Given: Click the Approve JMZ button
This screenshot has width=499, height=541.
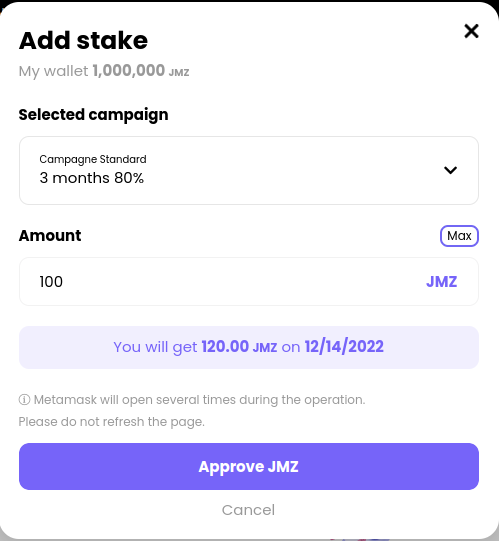Looking at the screenshot, I should 249,466.
